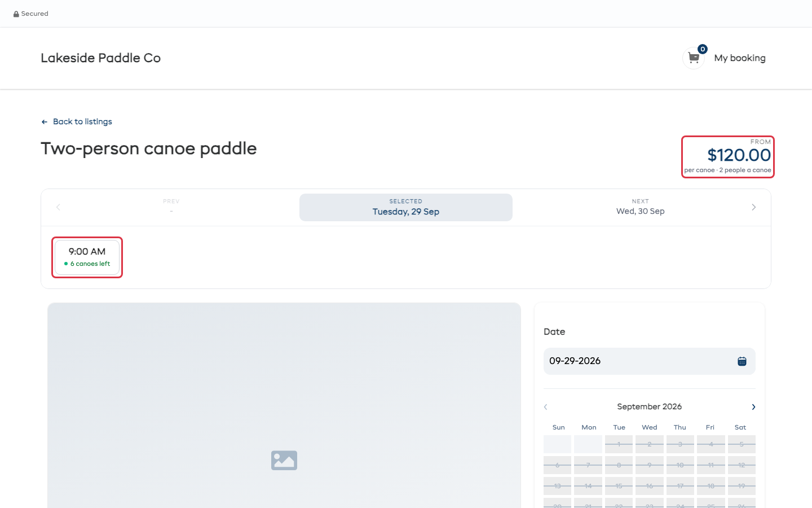812x508 pixels.
Task: Open the shopping cart icon
Action: point(694,58)
